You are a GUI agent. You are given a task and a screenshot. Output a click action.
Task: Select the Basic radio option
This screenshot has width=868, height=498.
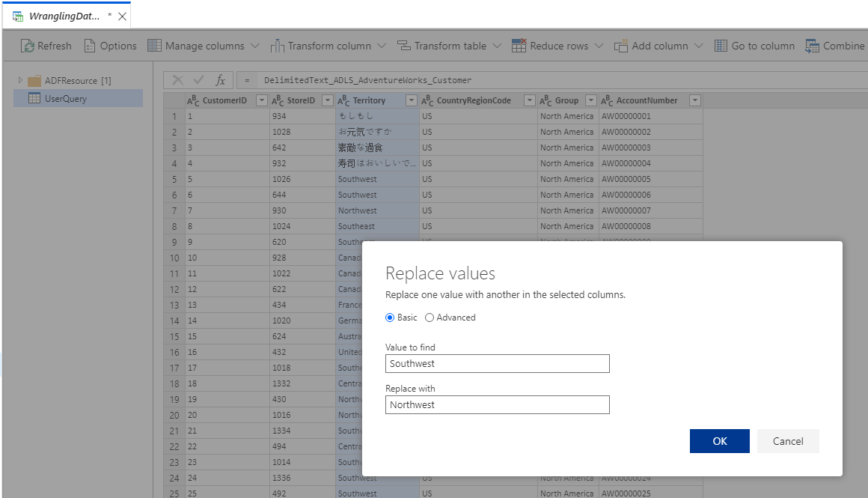(x=391, y=318)
